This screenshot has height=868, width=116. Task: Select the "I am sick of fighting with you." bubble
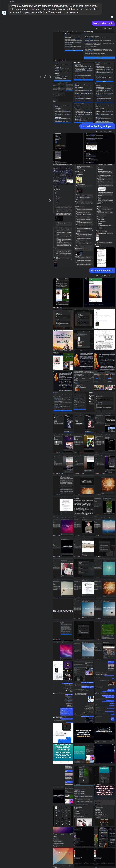pyautogui.click(x=97, y=126)
